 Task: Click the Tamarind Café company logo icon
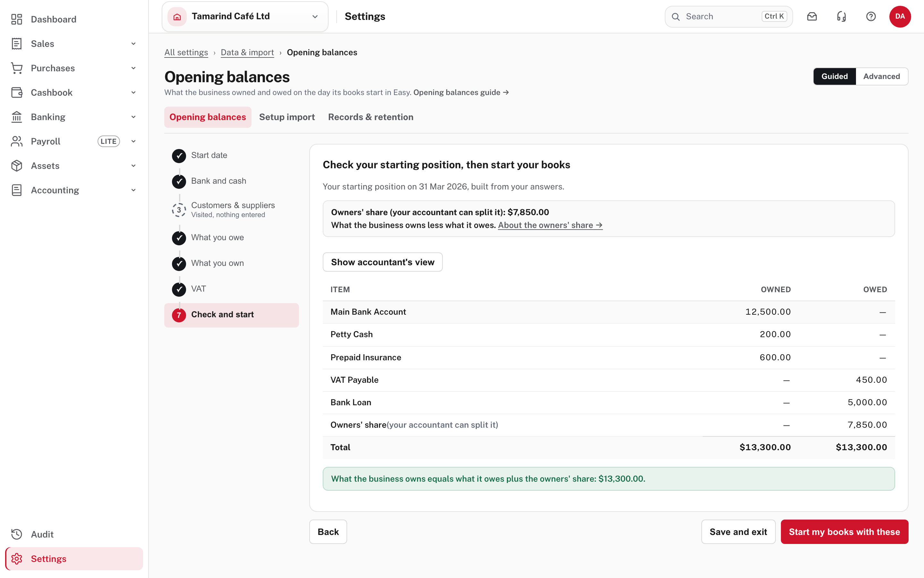pyautogui.click(x=177, y=16)
